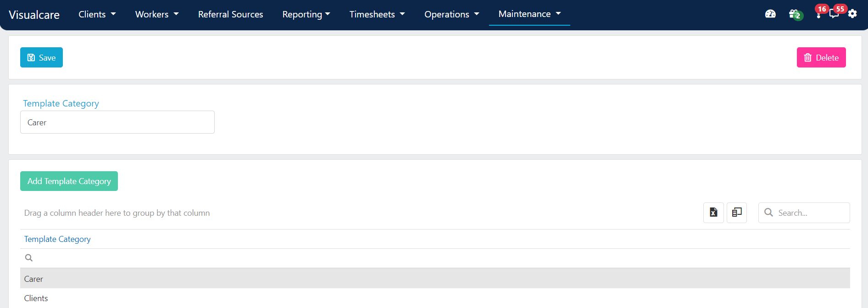This screenshot has height=308, width=868.
Task: Save the template category
Action: (41, 57)
